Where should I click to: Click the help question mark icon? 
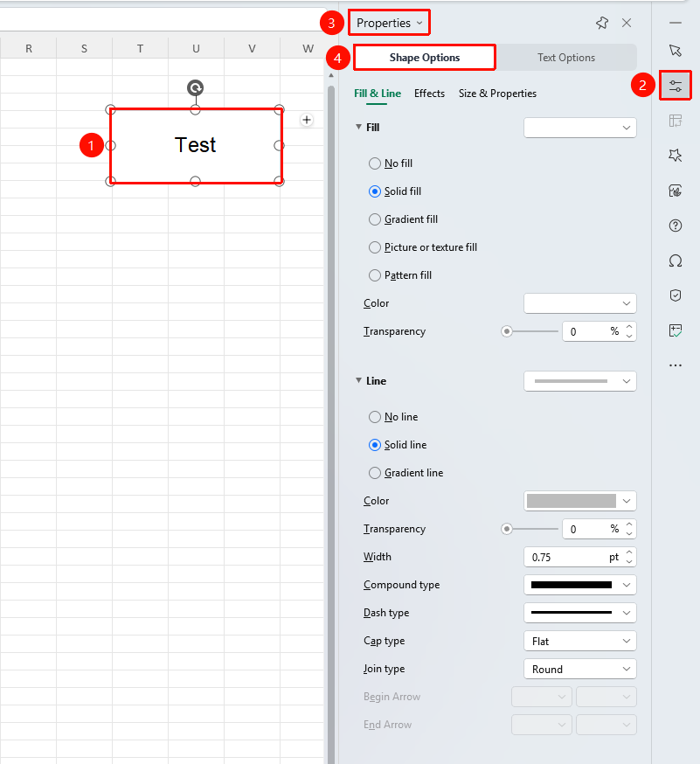click(x=676, y=226)
